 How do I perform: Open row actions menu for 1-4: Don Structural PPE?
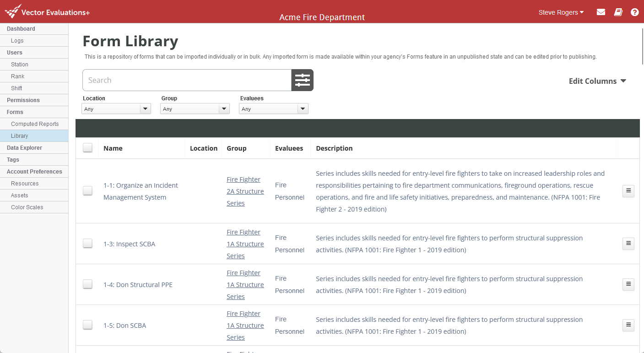point(628,284)
